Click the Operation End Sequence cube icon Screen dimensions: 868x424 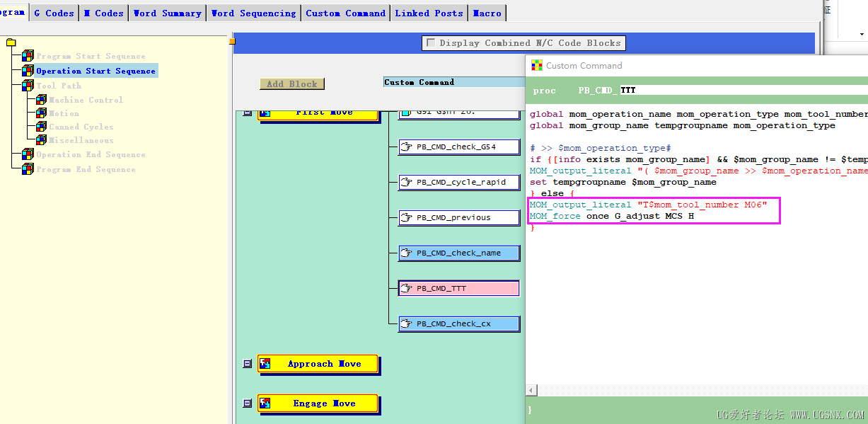28,154
